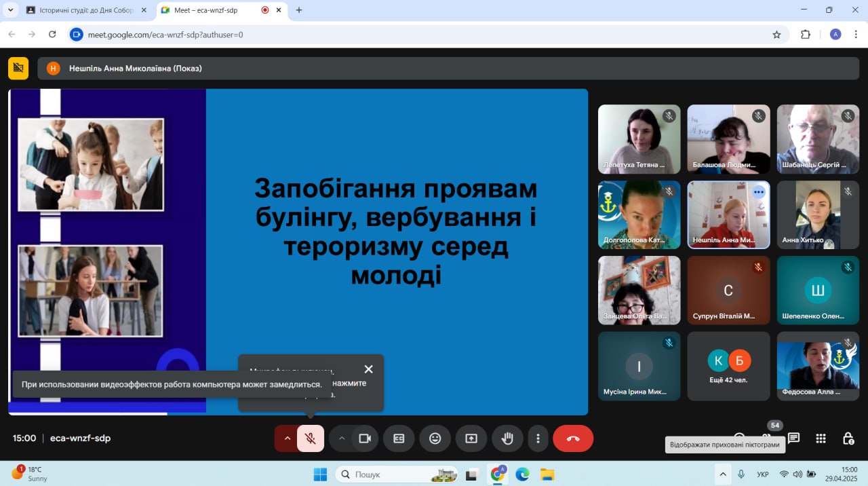Open the three-dot more options menu

[x=538, y=438]
